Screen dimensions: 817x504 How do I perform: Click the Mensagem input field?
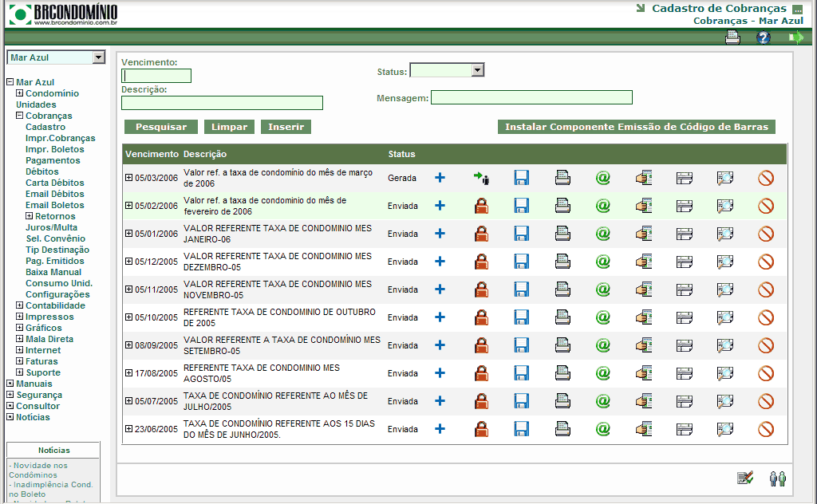coord(531,97)
